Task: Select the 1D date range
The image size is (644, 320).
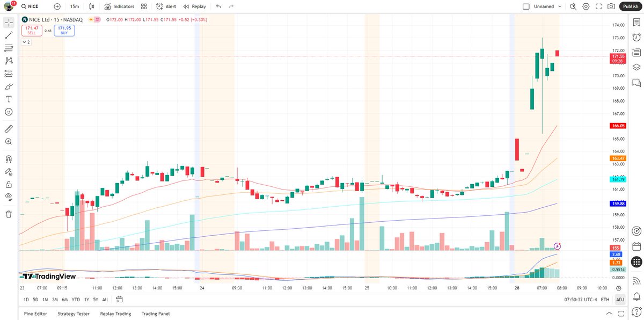Action: tap(26, 300)
